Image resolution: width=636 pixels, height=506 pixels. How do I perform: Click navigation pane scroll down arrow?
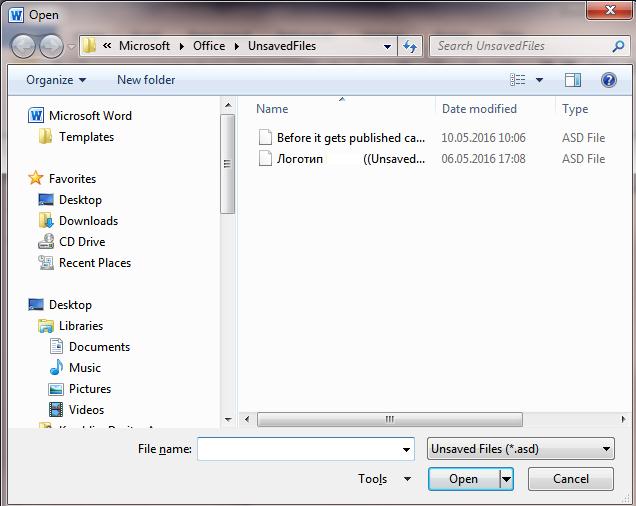coord(228,420)
